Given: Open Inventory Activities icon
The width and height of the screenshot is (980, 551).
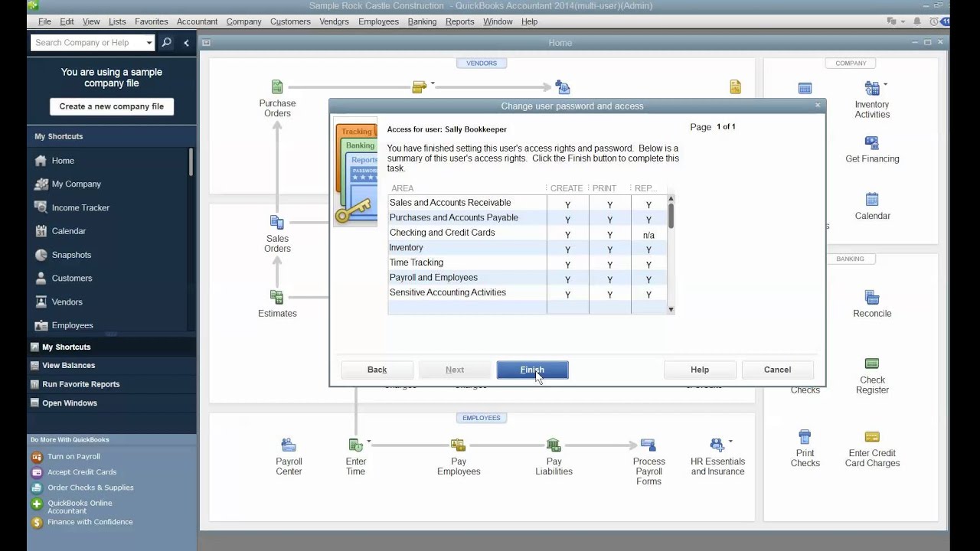Looking at the screenshot, I should pyautogui.click(x=872, y=89).
